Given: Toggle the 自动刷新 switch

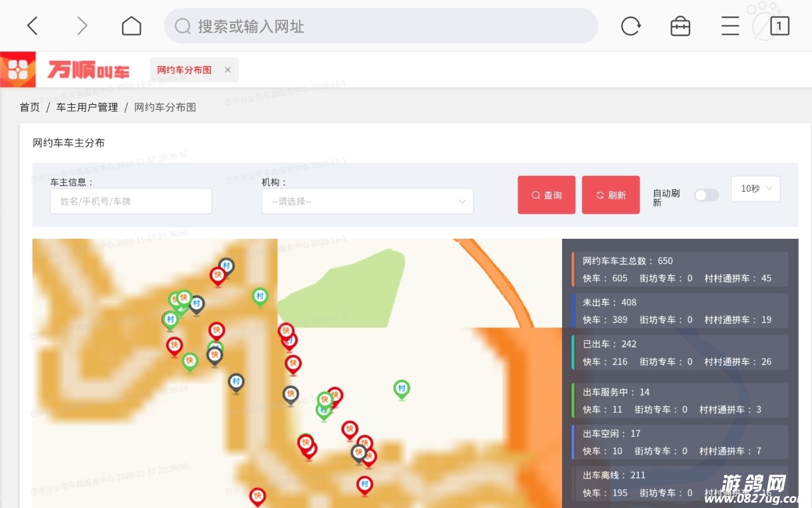Looking at the screenshot, I should (x=706, y=195).
